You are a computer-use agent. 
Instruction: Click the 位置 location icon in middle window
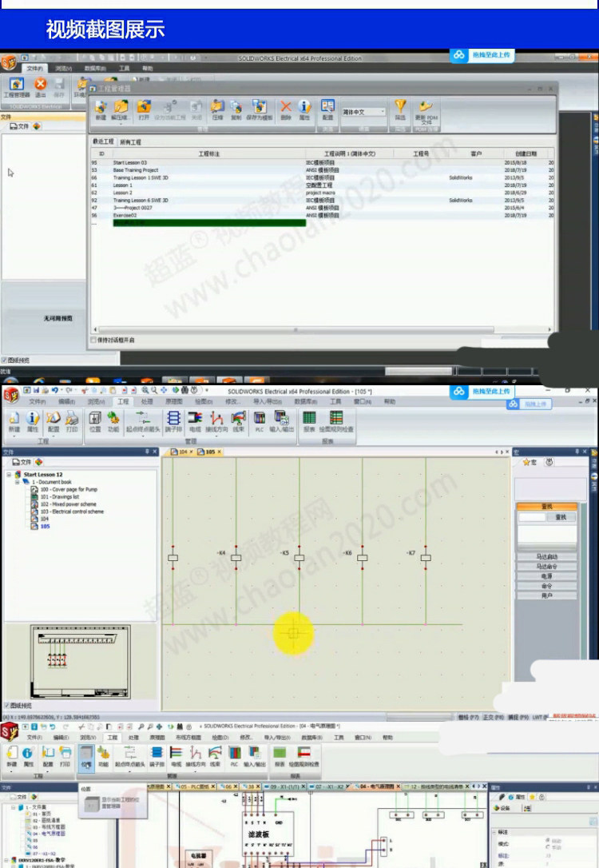[95, 422]
